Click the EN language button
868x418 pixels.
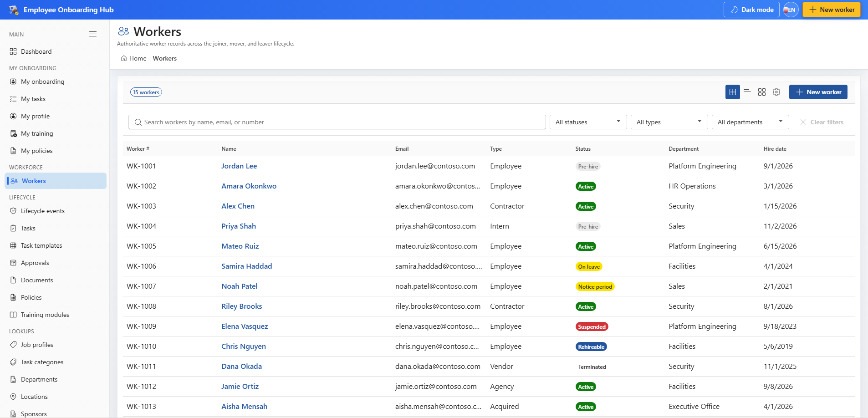(x=791, y=10)
